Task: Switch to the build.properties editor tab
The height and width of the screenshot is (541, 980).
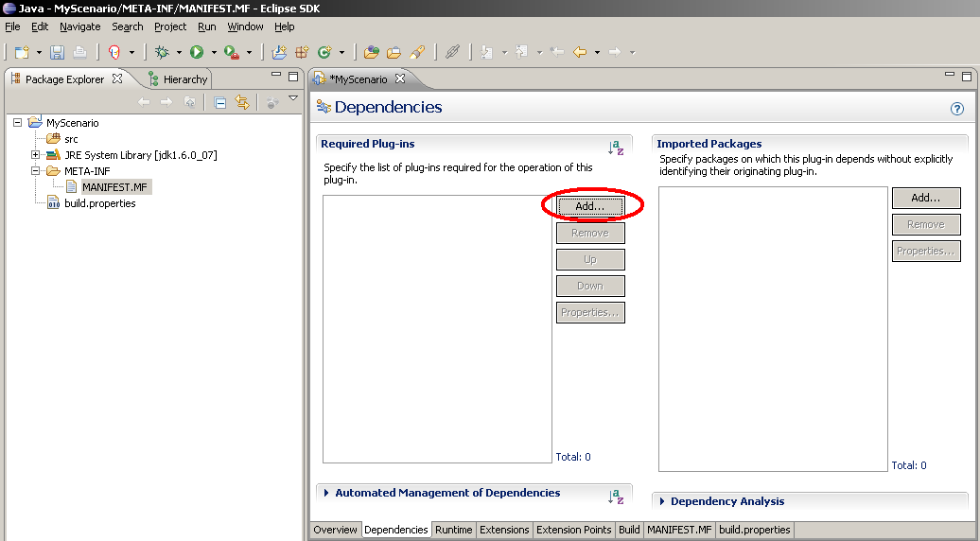Action: point(755,530)
